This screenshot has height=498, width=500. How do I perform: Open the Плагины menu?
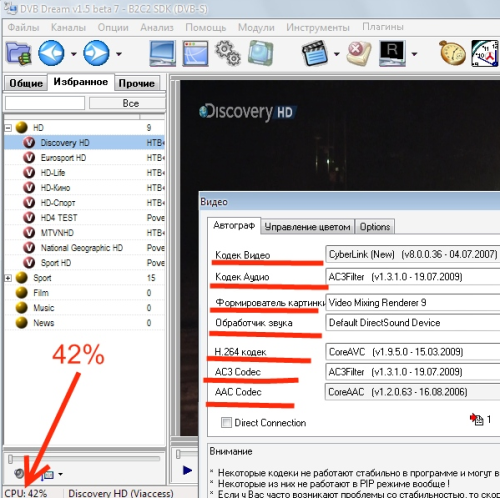(383, 27)
